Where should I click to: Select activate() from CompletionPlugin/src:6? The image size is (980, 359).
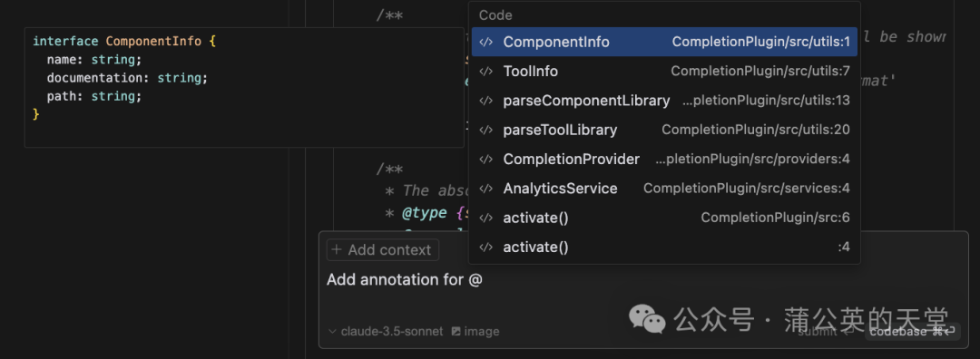[x=664, y=218]
